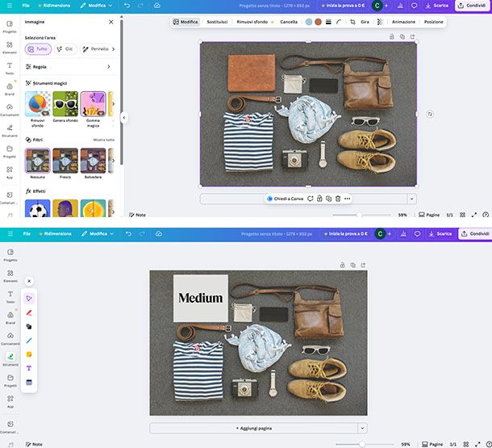Click the crop icon in the image toolbar
This screenshot has width=492, height=448.
click(x=352, y=22)
